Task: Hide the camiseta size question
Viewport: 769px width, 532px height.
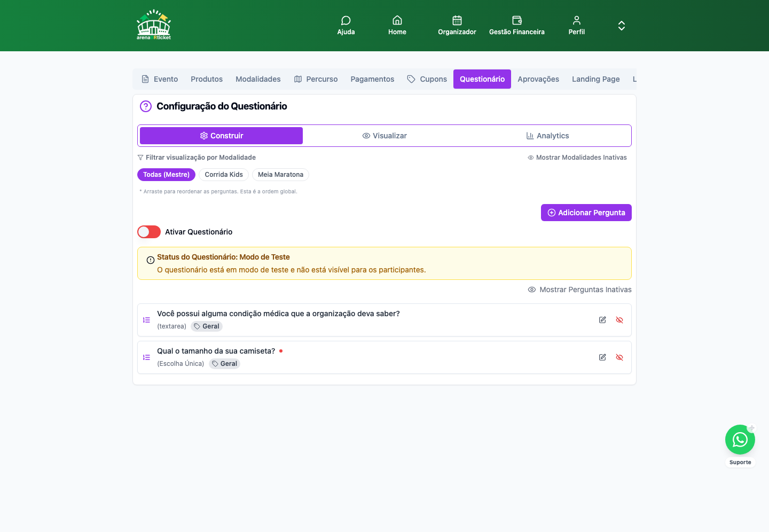Action: click(x=619, y=357)
